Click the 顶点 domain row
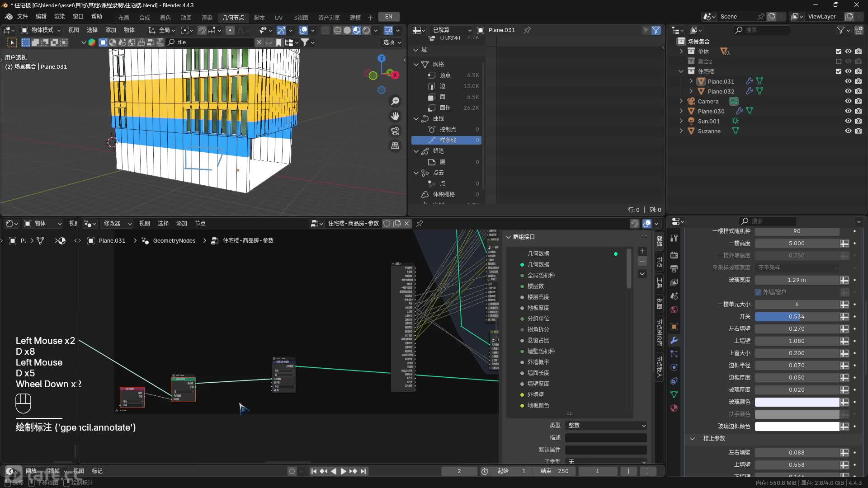Viewport: 868px width, 488px height. tap(446, 75)
